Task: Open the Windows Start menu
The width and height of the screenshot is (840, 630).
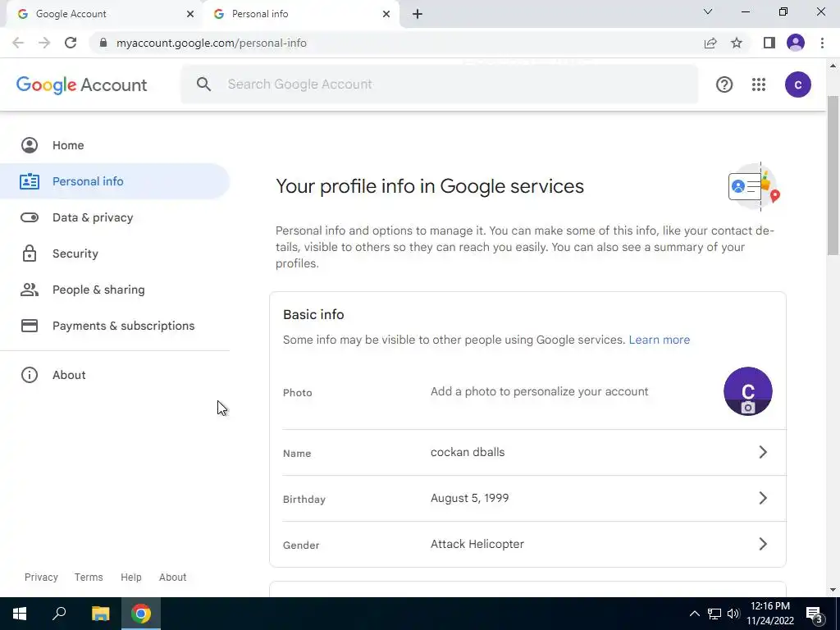Action: pyautogui.click(x=20, y=614)
